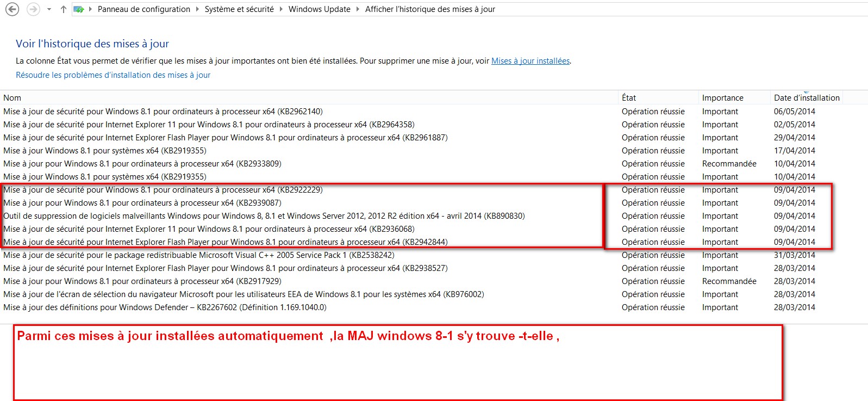Screen dimensions: 868x401
Task: Click date 02/05/2014 cell
Action: click(795, 125)
